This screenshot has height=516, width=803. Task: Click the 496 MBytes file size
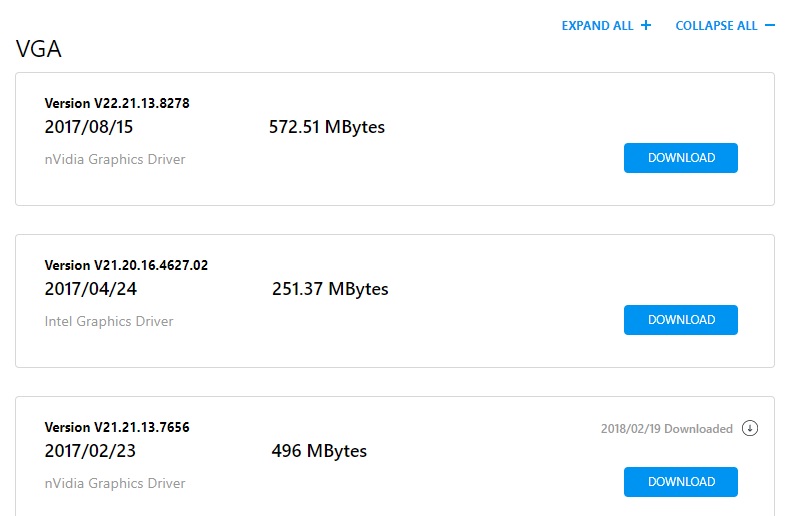[319, 451]
